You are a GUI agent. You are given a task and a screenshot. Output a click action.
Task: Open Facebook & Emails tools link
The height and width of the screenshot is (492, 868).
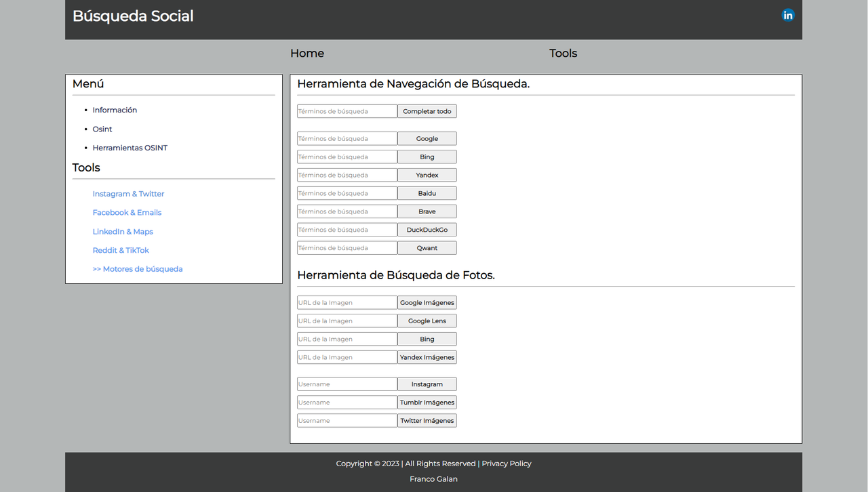[x=127, y=213]
